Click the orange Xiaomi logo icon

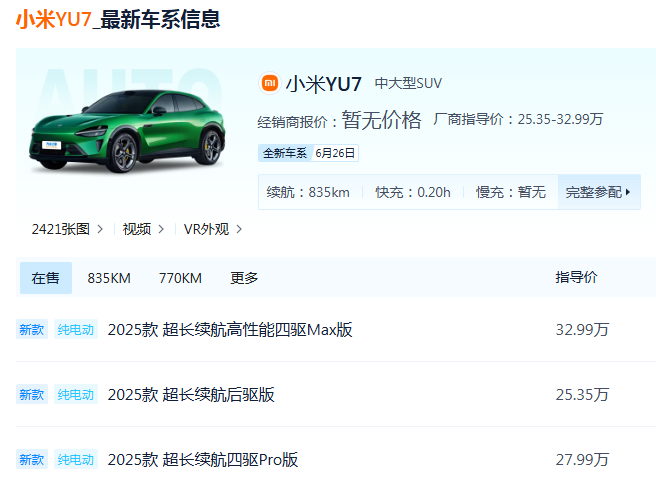[269, 83]
